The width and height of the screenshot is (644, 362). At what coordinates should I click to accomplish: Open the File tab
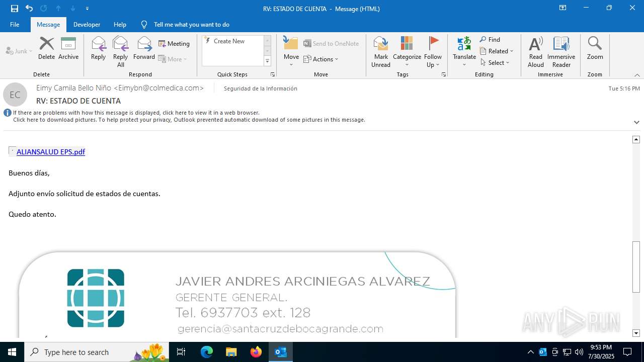pyautogui.click(x=15, y=24)
